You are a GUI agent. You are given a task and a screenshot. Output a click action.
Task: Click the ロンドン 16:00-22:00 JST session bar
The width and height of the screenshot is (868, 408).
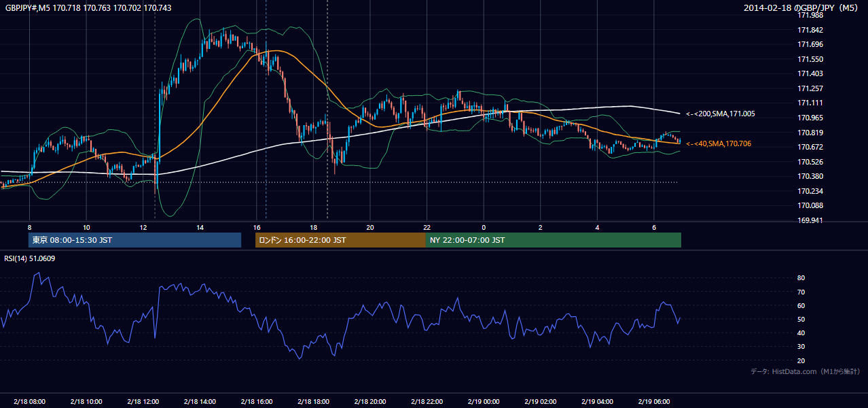[340, 240]
